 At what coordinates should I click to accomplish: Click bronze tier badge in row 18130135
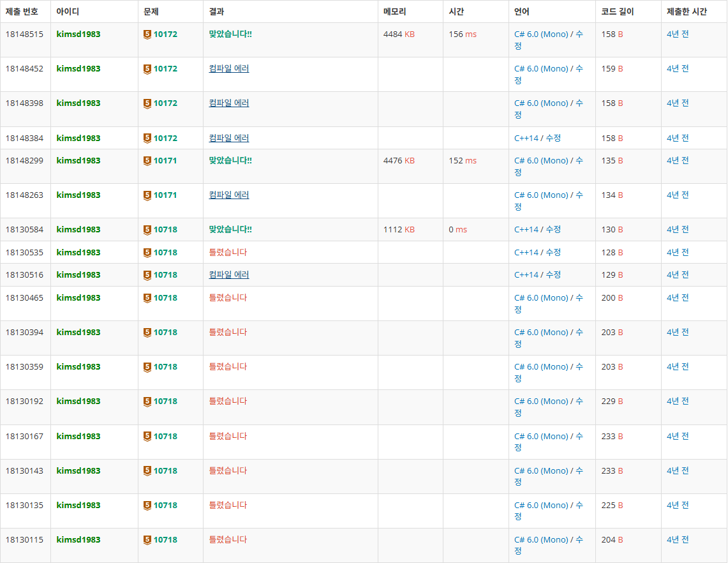pyautogui.click(x=147, y=505)
